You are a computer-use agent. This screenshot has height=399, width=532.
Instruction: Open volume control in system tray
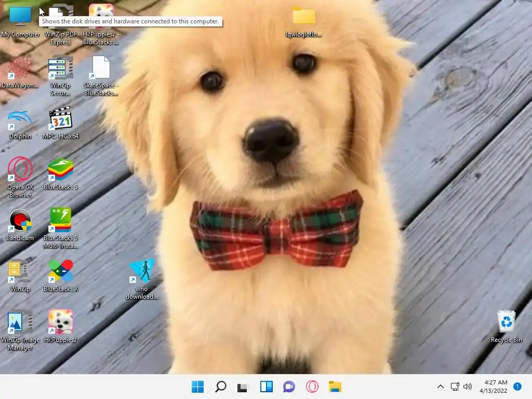(x=468, y=387)
